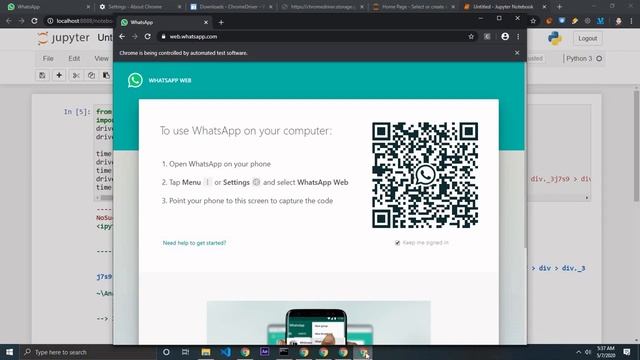
Task: Open the three-dot Chrome menu in WhatsApp window
Action: [518, 37]
